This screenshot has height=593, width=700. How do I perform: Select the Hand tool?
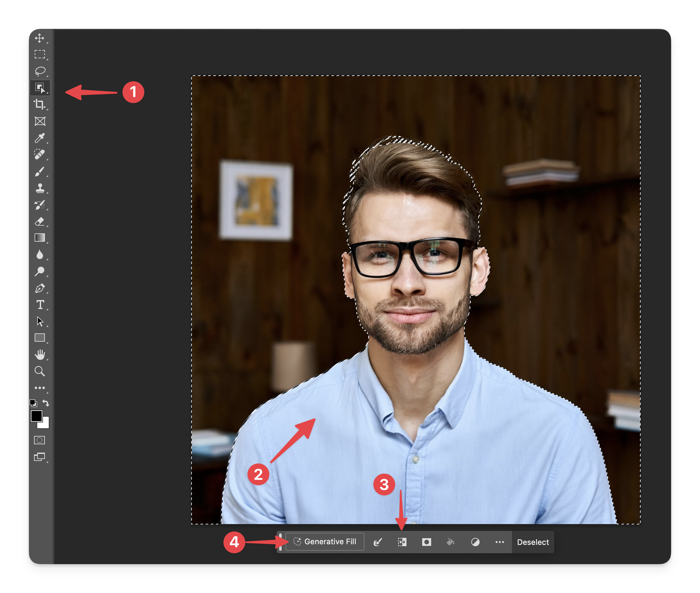(40, 354)
